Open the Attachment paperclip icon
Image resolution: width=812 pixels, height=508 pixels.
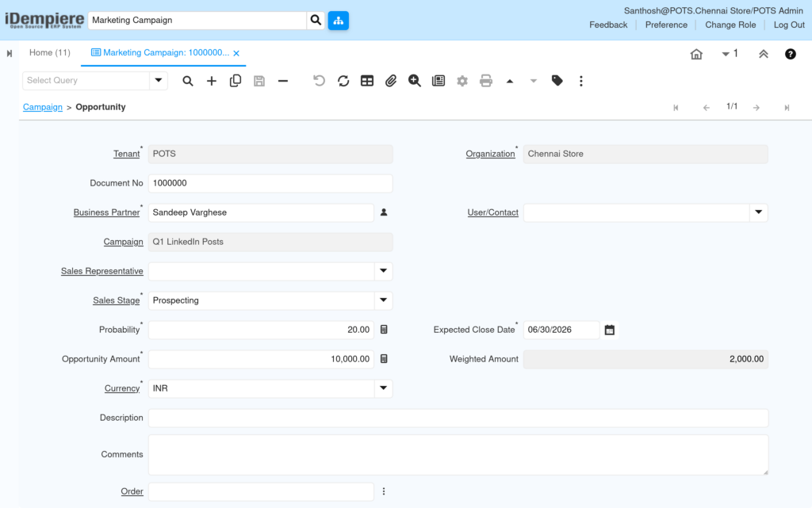(391, 81)
